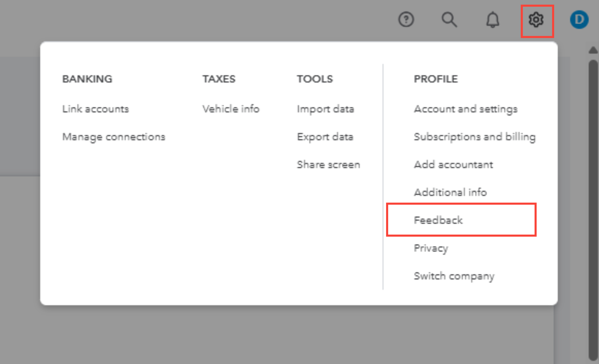Open Manage connections
The height and width of the screenshot is (364, 599).
pyautogui.click(x=114, y=137)
